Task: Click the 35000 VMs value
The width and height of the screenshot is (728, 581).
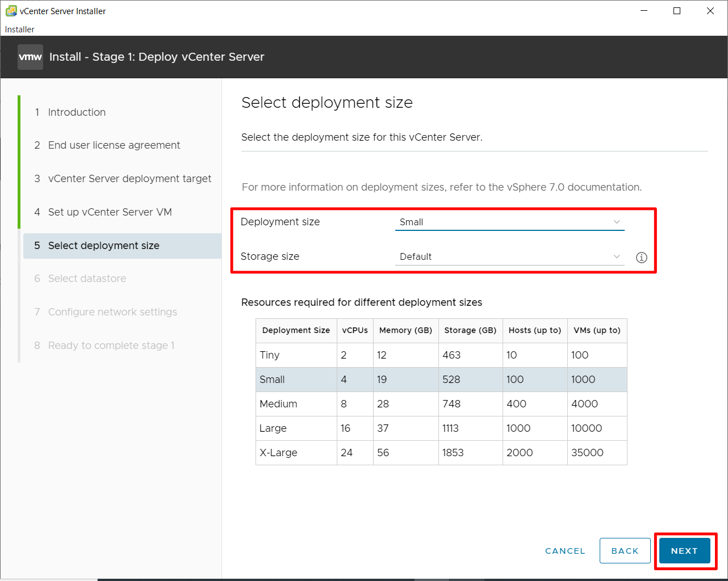Action: 587,453
